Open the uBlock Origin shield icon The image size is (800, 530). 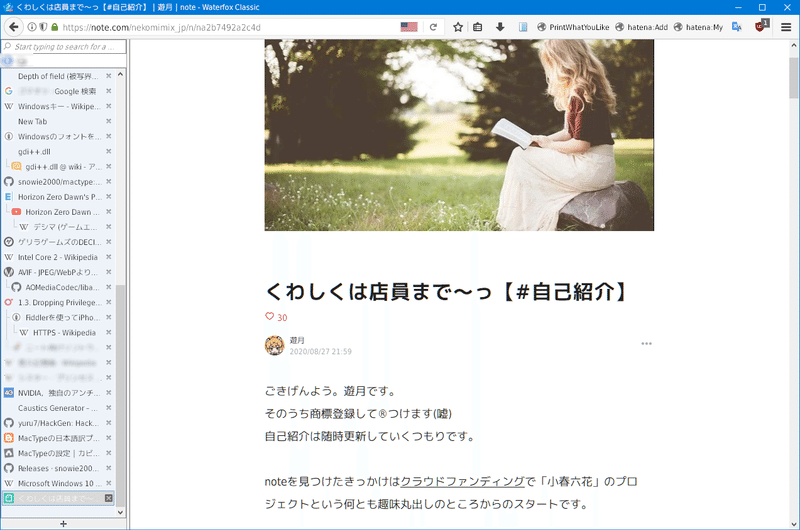pos(761,27)
